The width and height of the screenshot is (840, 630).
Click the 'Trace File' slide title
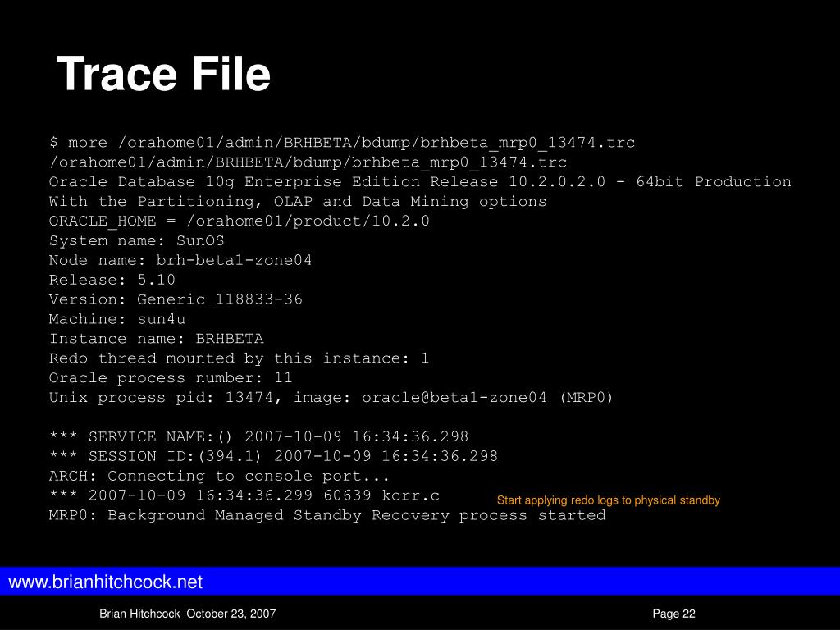point(163,73)
